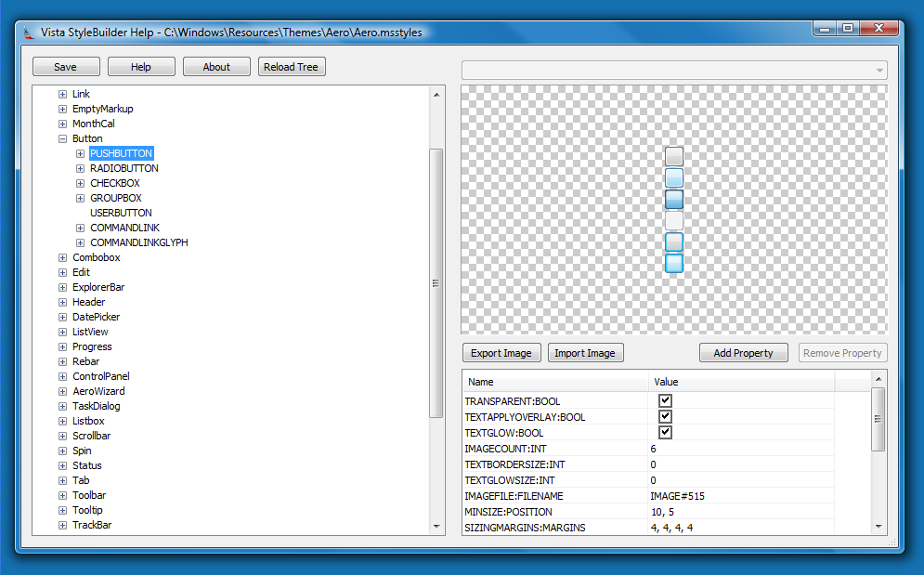Select the IMAGEFILE:FILENAME property name
Image resolution: width=924 pixels, height=575 pixels.
coord(514,496)
